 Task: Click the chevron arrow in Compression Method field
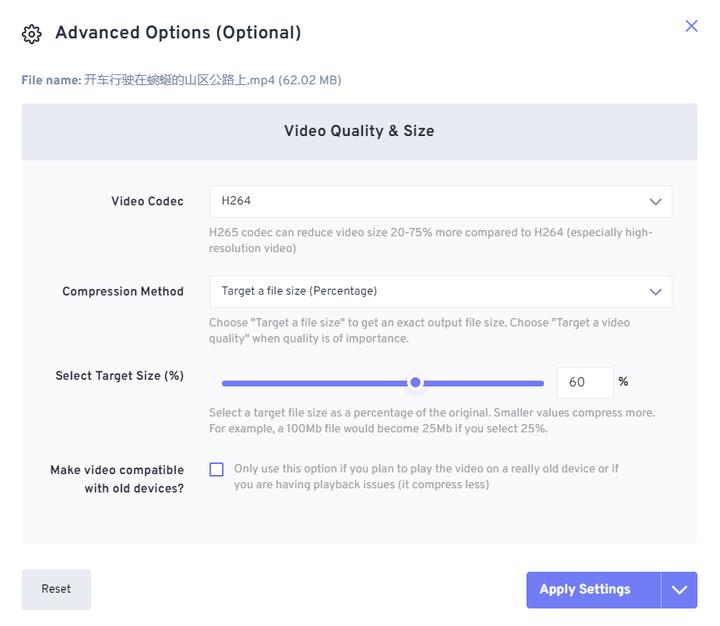pos(656,292)
